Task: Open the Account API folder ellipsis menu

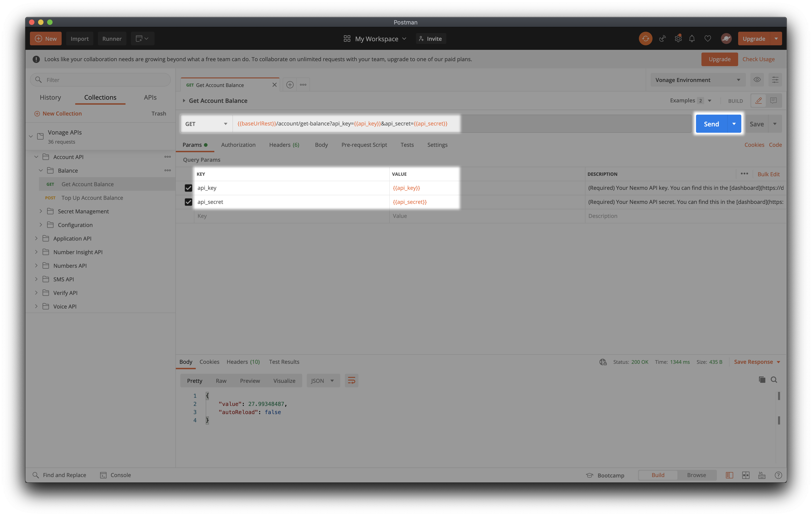Action: point(168,157)
